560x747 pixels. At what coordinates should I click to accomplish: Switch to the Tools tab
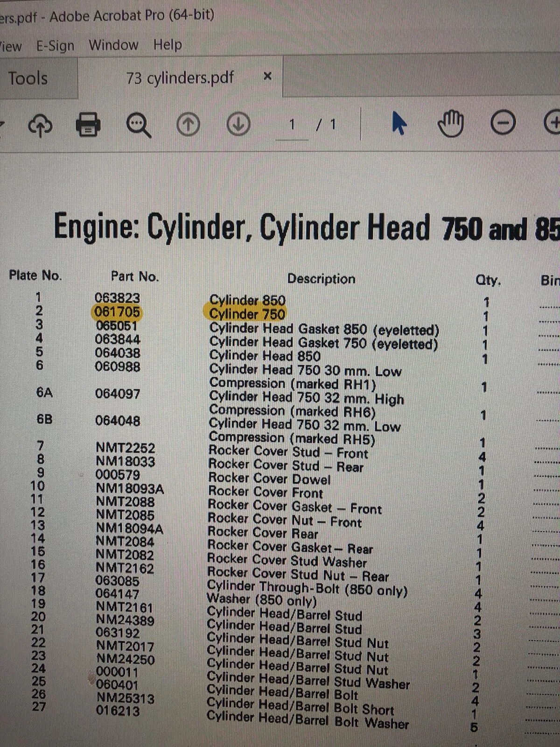pyautogui.click(x=28, y=78)
